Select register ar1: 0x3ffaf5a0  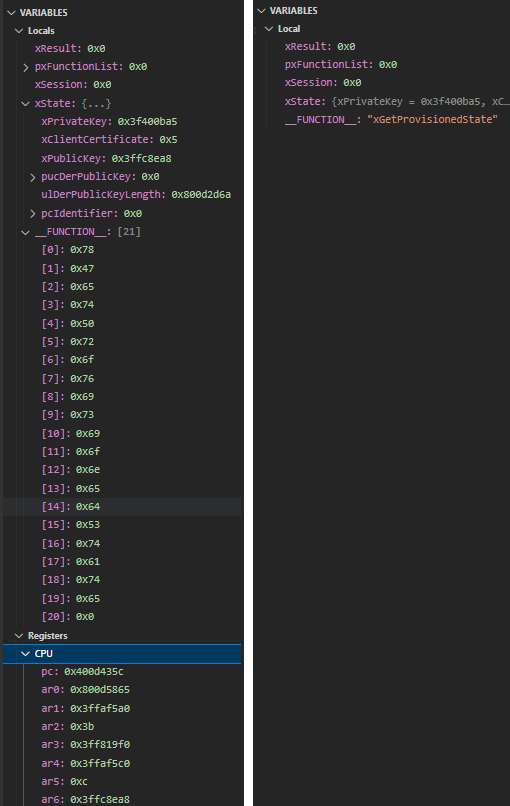85,708
